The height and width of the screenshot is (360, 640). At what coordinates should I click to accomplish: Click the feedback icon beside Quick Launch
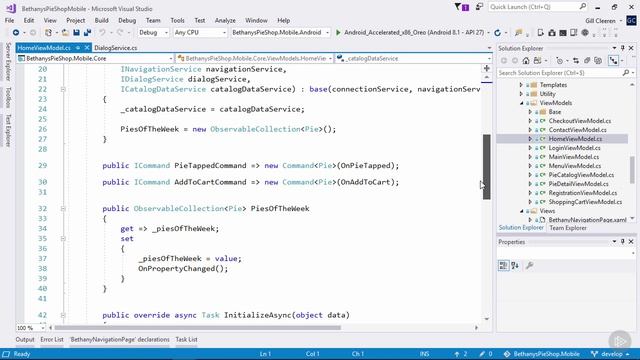(x=480, y=7)
